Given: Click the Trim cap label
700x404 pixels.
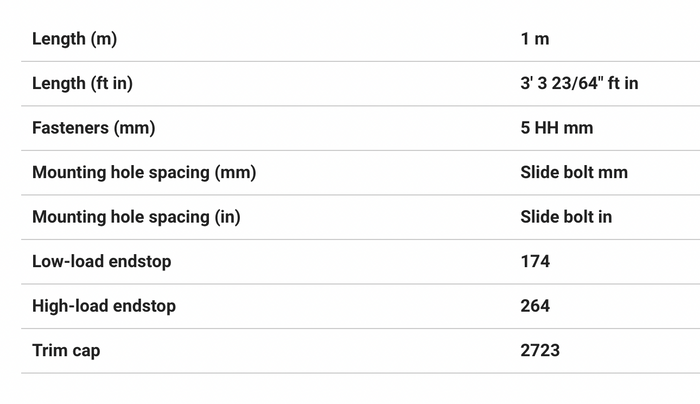Looking at the screenshot, I should (x=66, y=351).
